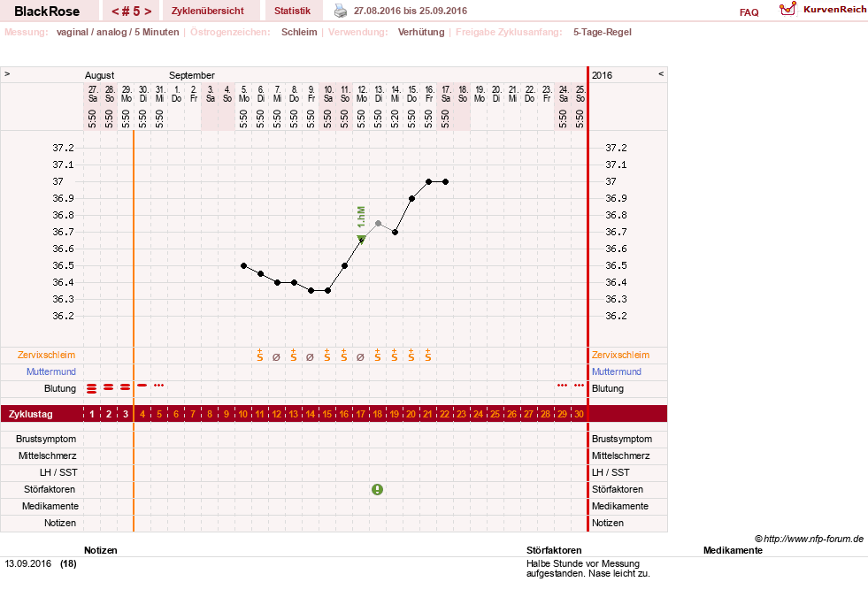
Task: Click the 13.09.2016 note date entry
Action: tap(28, 563)
